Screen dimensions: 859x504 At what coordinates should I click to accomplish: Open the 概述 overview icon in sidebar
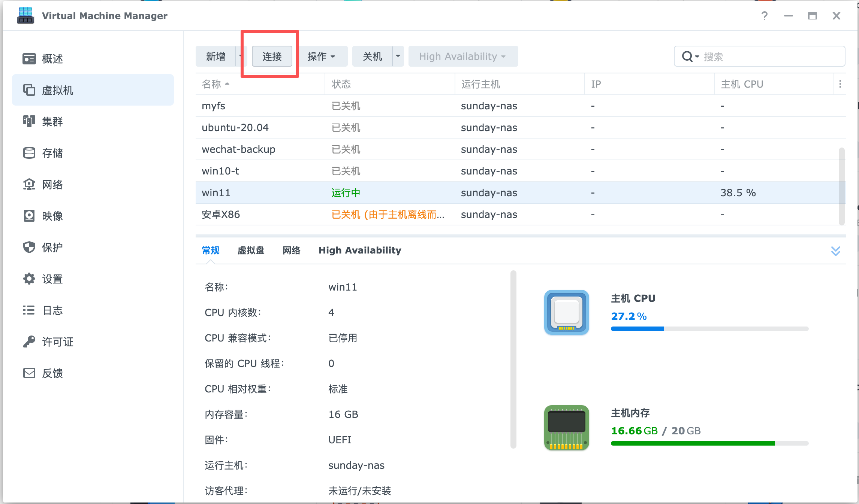29,59
